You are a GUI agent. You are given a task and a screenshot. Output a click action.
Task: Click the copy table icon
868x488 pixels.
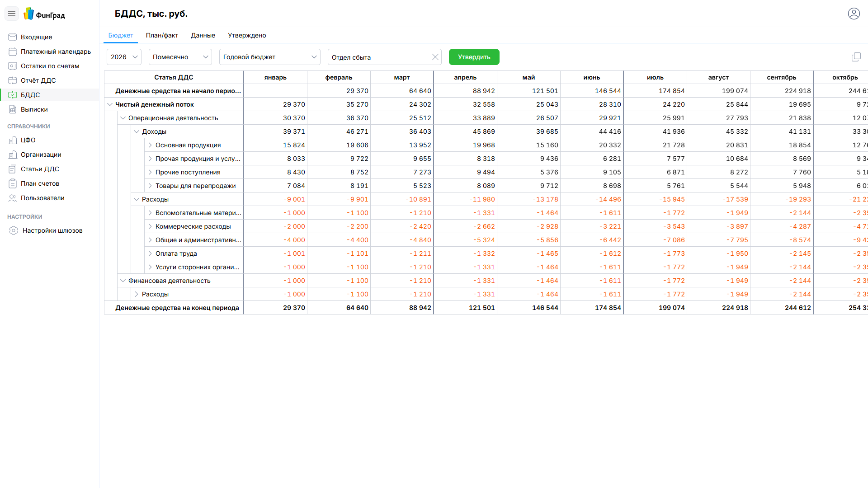pos(856,57)
